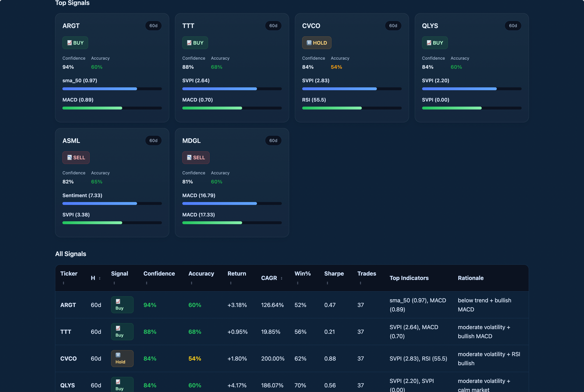
Task: Click TTT SVPI (2.64) indicator bar
Action: click(x=232, y=89)
